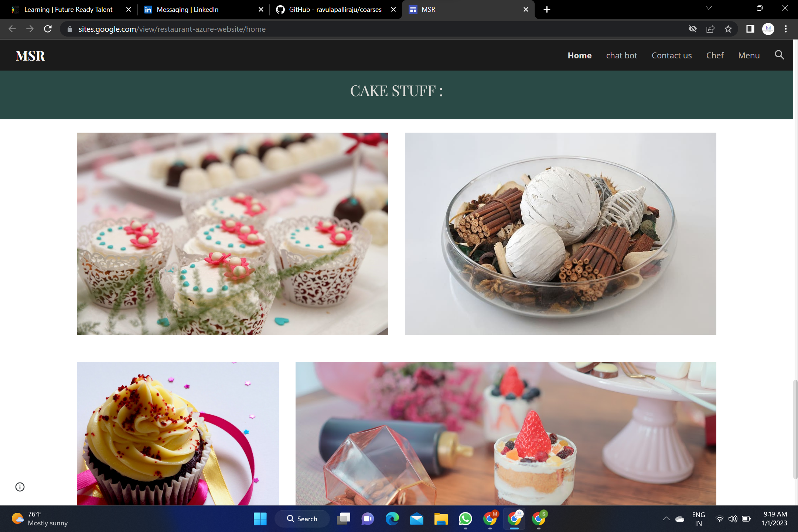Open the browser side panel icon

pos(750,29)
